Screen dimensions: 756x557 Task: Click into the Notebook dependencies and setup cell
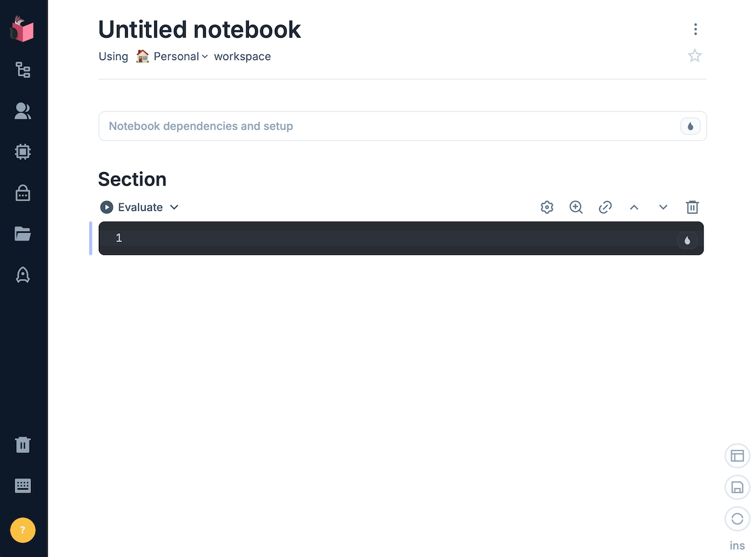point(384,126)
